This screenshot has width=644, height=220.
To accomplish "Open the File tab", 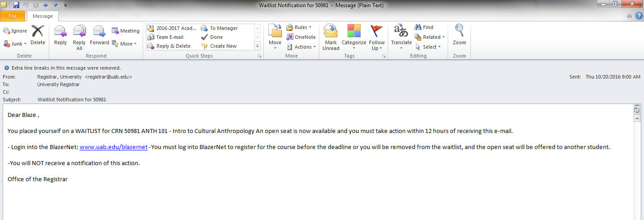I will 13,16.
